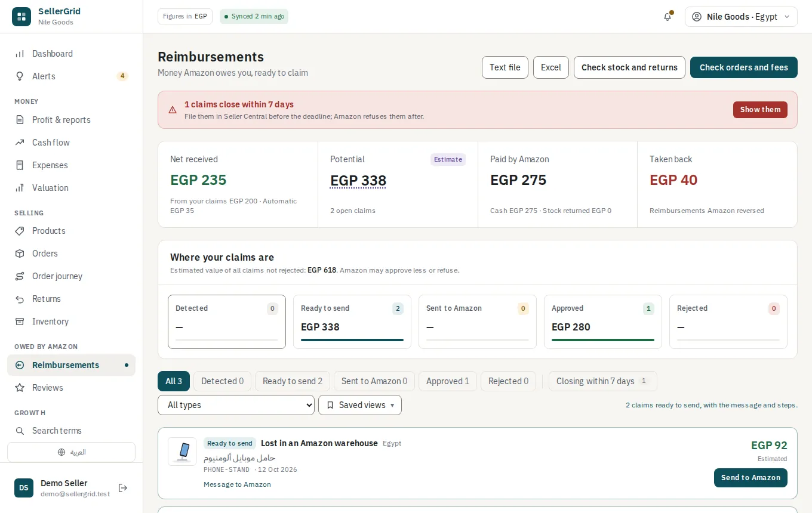This screenshot has height=513, width=812.
Task: Click the Potential EGP 338 estimate value
Action: pyautogui.click(x=358, y=180)
